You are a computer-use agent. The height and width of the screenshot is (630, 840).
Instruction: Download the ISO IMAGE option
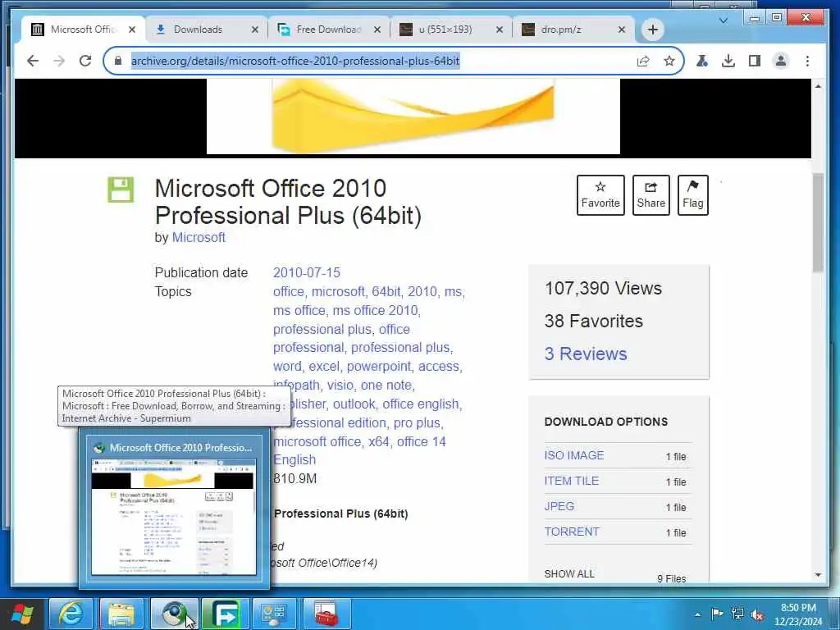point(574,455)
